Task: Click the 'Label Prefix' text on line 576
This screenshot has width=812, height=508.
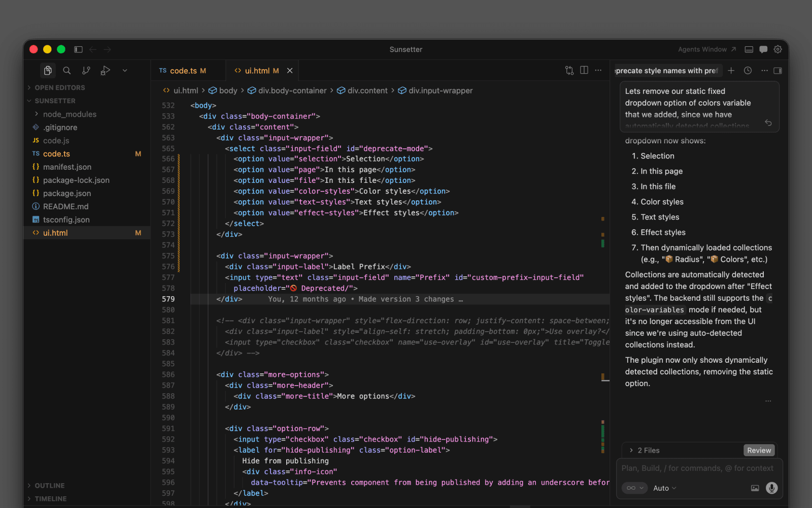Action: coord(359,267)
